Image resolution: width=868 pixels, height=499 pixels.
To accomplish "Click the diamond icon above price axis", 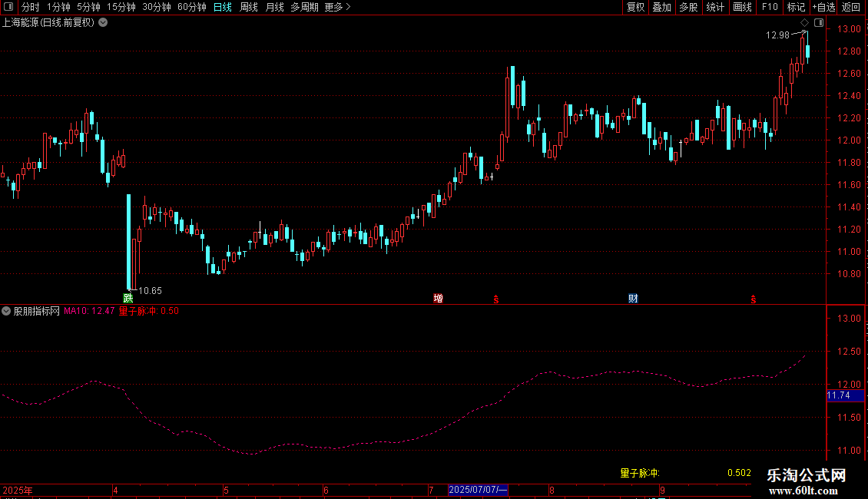I will (805, 23).
